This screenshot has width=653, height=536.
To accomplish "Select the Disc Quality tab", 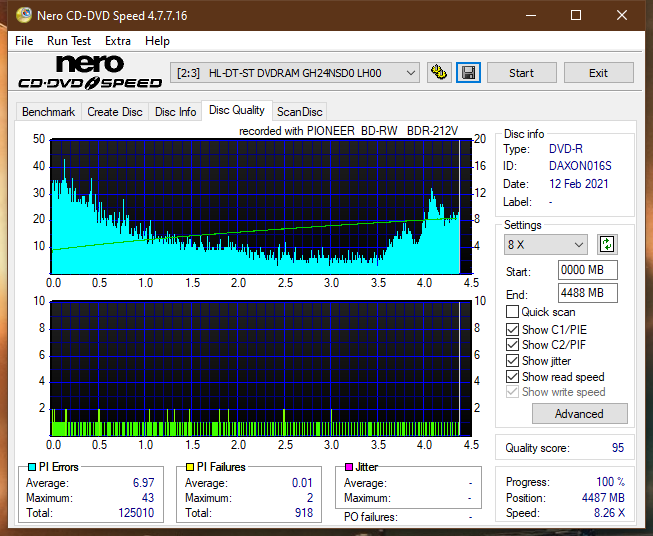I will click(237, 110).
